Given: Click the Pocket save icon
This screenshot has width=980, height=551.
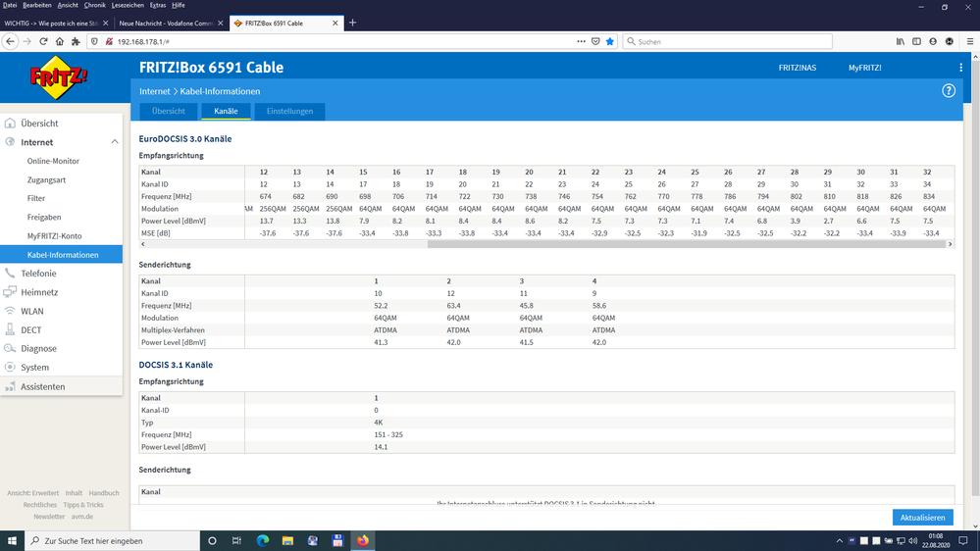Looking at the screenshot, I should click(595, 41).
